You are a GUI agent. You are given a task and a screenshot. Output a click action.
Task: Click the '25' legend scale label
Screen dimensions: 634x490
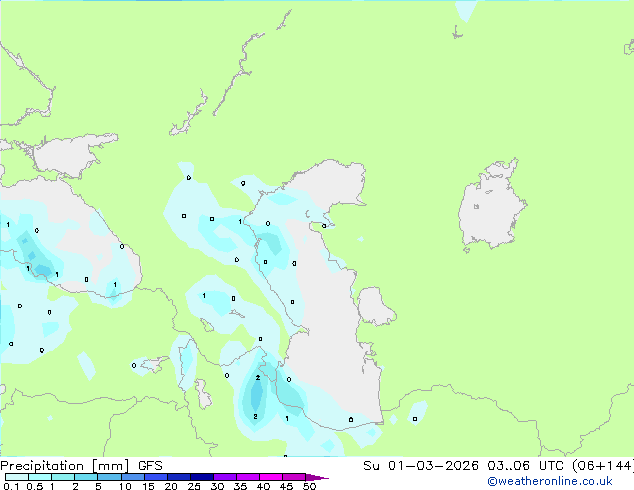pyautogui.click(x=194, y=486)
